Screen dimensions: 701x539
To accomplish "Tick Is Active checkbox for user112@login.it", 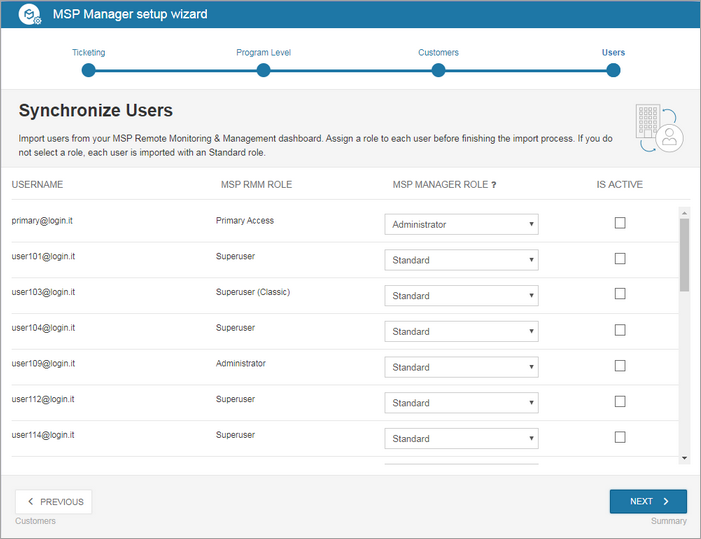I will click(x=620, y=401).
